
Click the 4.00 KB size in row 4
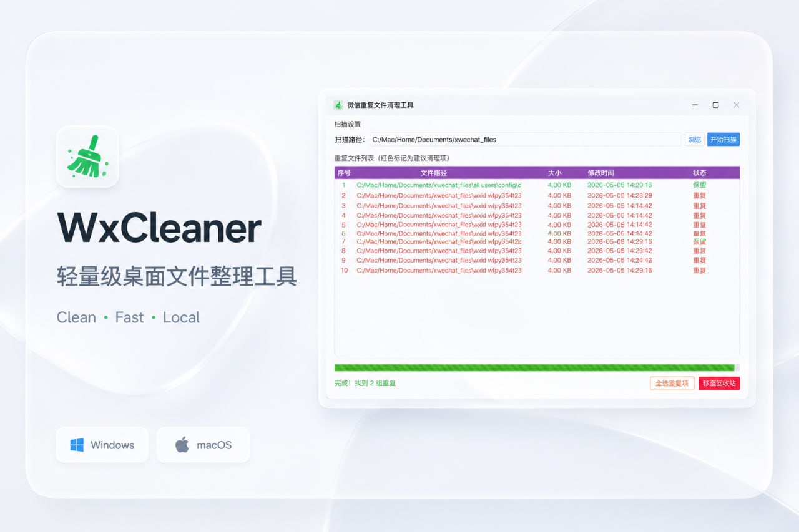pos(559,215)
